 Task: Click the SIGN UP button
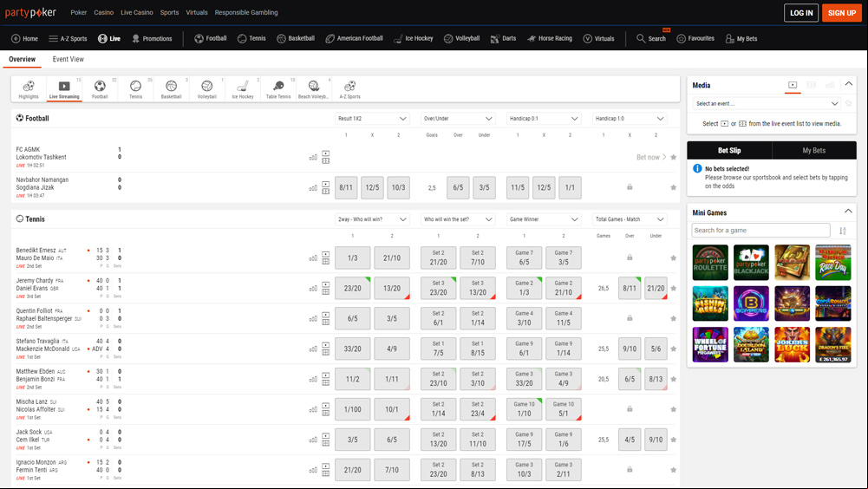pyautogui.click(x=842, y=13)
